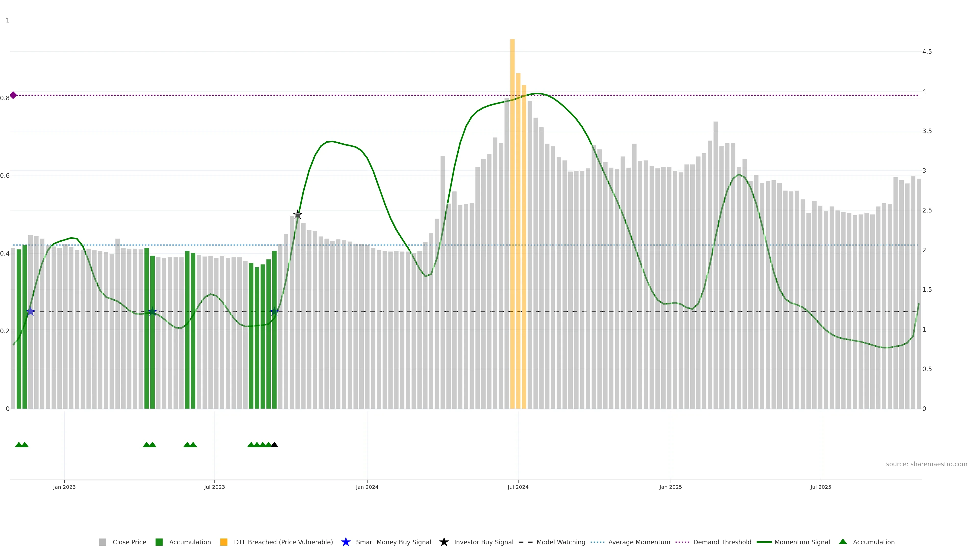Screen dimensions: 980x551
Task: Click the DTL Breached (Price Vulnerable) label
Action: pyautogui.click(x=283, y=542)
